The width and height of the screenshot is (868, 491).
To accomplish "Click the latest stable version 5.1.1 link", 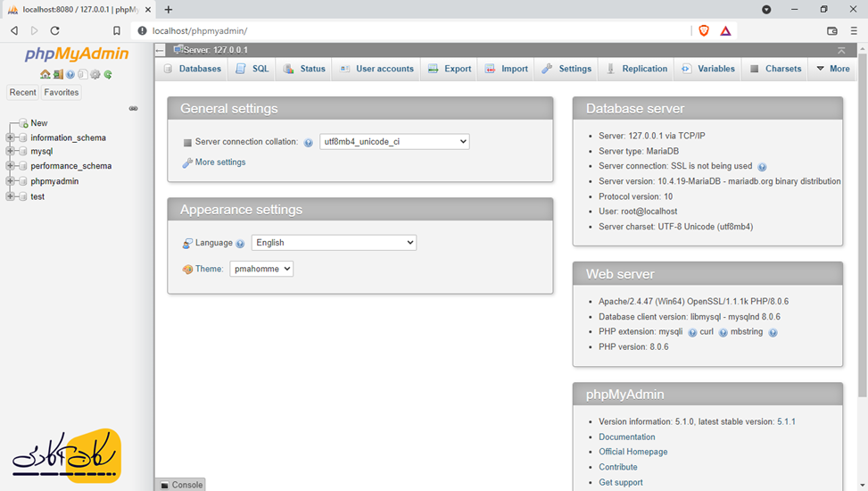I will click(786, 421).
